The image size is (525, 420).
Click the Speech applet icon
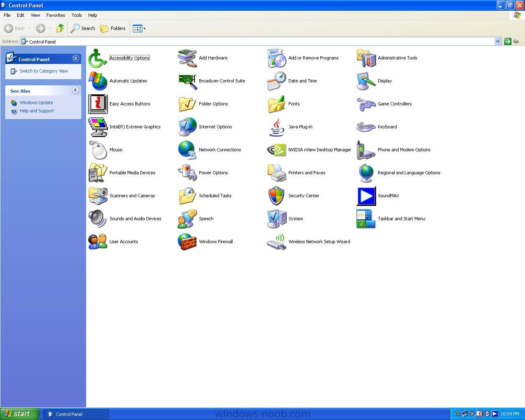pyautogui.click(x=187, y=219)
